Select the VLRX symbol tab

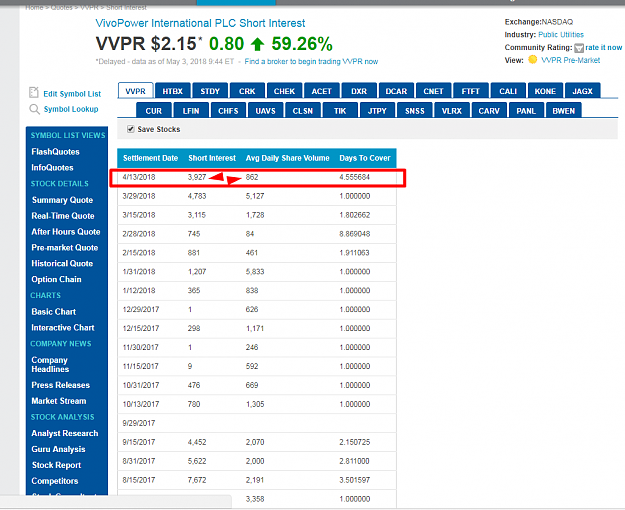coord(452,110)
